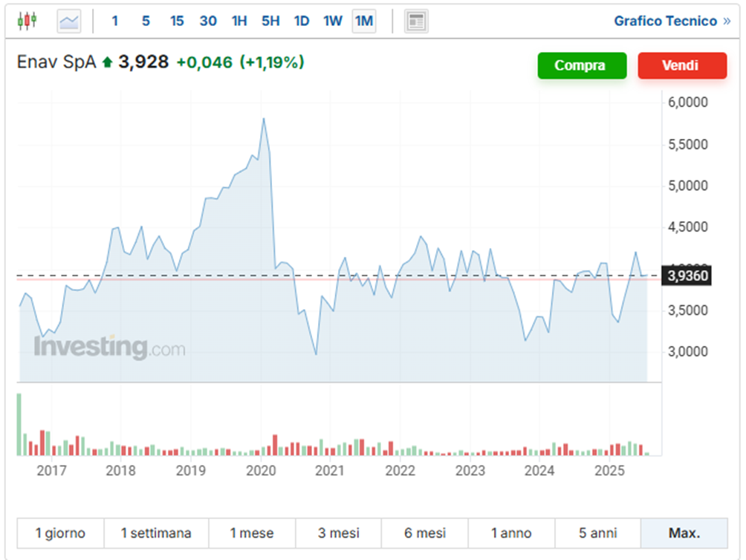Click the 2020 price peak on chart
This screenshot has height=560, width=746.
264,119
